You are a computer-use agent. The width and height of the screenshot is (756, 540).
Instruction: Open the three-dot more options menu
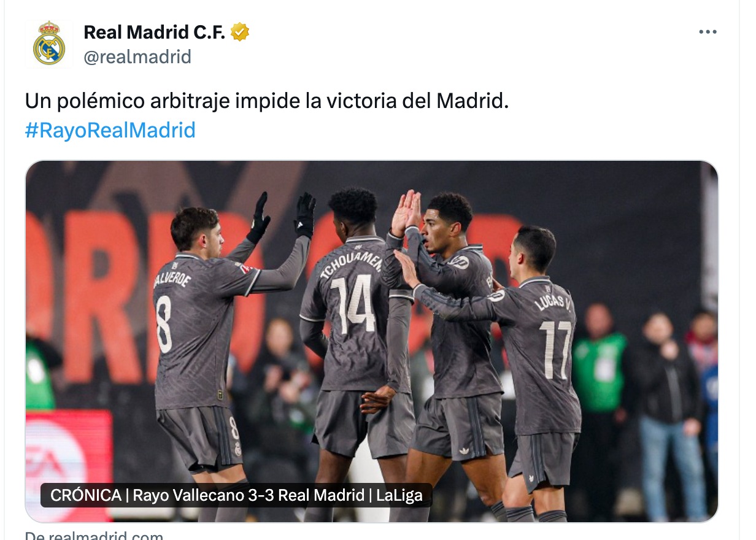(708, 32)
